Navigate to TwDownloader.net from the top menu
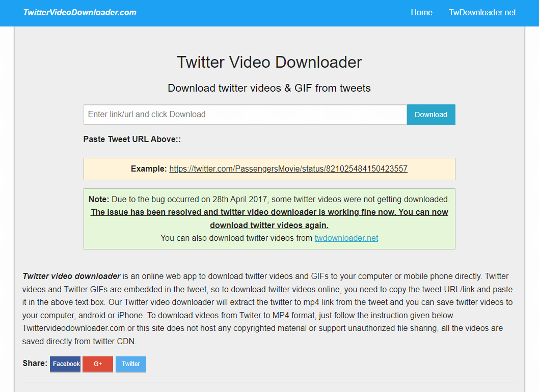Image resolution: width=539 pixels, height=392 pixels. pyautogui.click(x=482, y=12)
